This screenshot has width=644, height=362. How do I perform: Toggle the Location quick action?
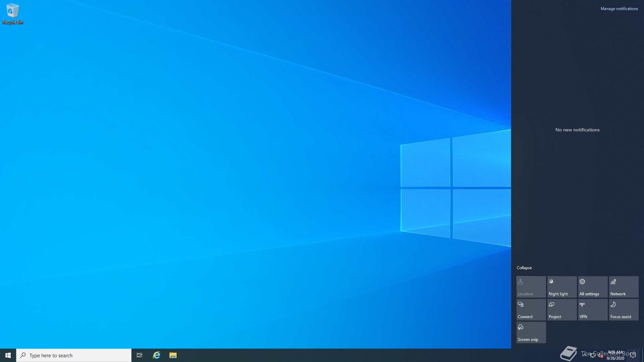531,287
